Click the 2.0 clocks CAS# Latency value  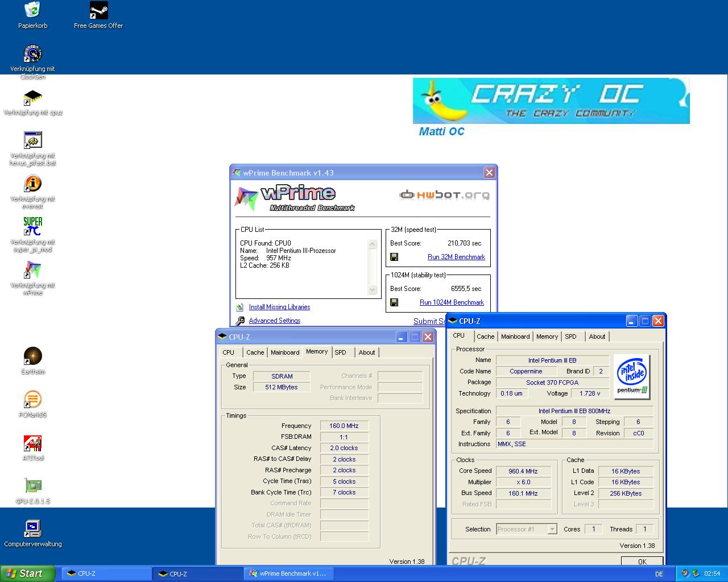[344, 448]
